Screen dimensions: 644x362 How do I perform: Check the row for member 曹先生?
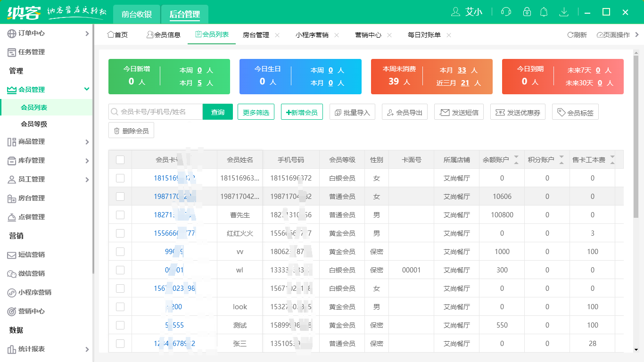(x=120, y=215)
